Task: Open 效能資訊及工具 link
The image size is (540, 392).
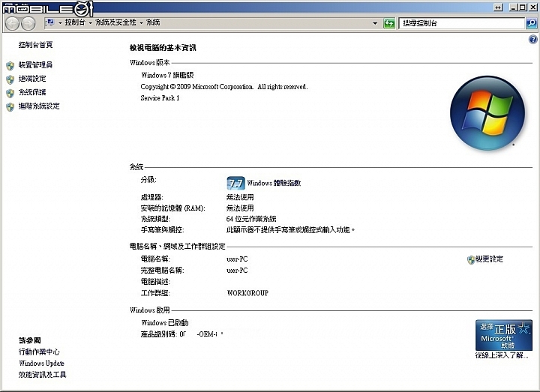Action: coord(42,375)
